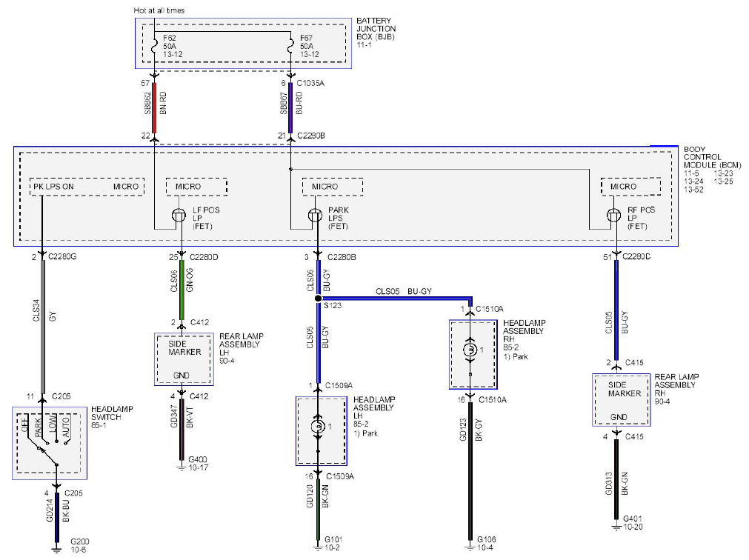Click the MICRO box above the RF POS LP FET
The height and width of the screenshot is (560, 749).
coord(631,187)
